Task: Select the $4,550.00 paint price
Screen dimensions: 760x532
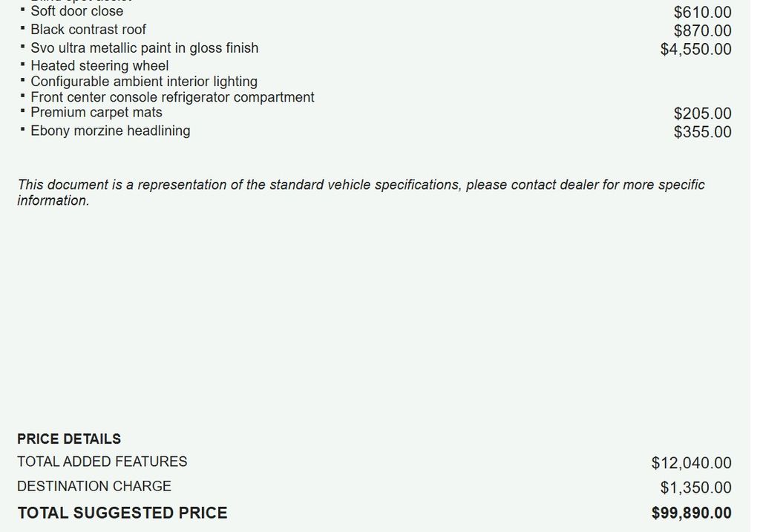Action: point(695,50)
